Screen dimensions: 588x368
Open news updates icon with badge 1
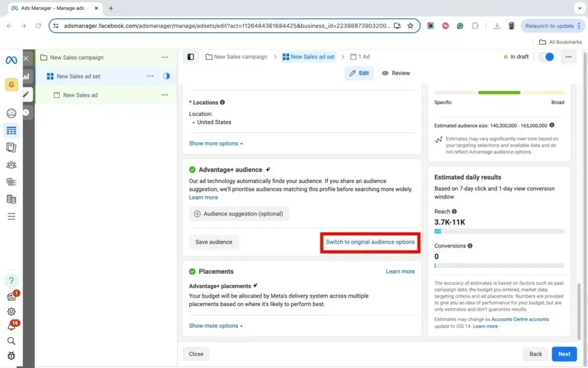(12, 297)
